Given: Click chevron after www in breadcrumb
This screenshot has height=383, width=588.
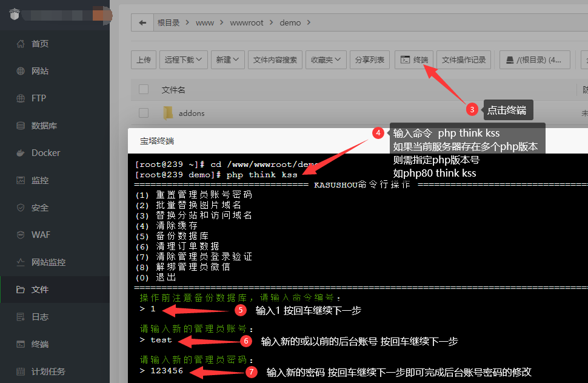Looking at the screenshot, I should (x=222, y=22).
